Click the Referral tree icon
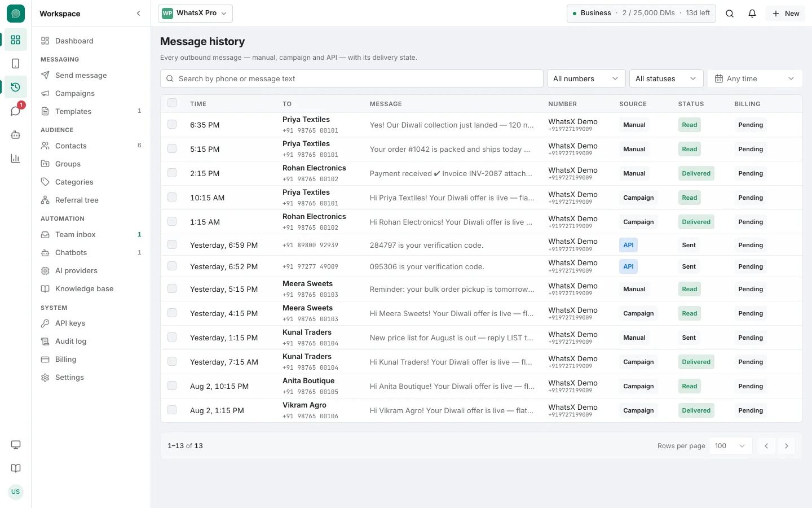This screenshot has width=812, height=508. point(45,200)
